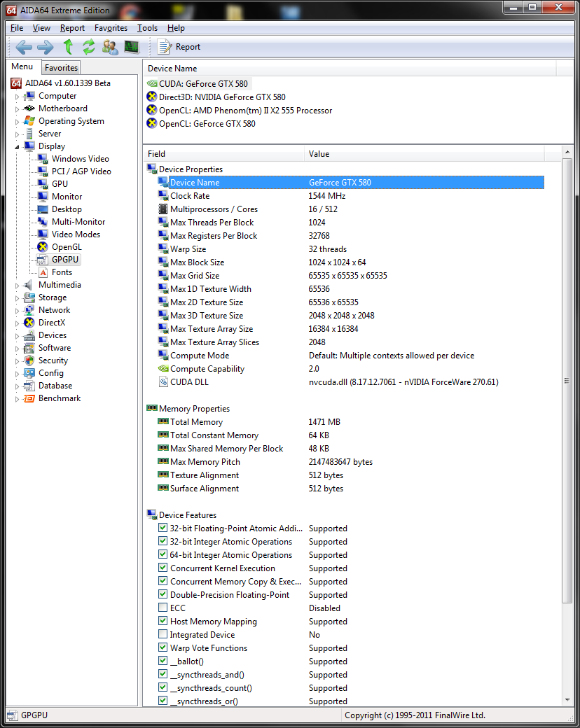580x728 pixels.
Task: Toggle the ECC checkbox
Action: [x=163, y=608]
